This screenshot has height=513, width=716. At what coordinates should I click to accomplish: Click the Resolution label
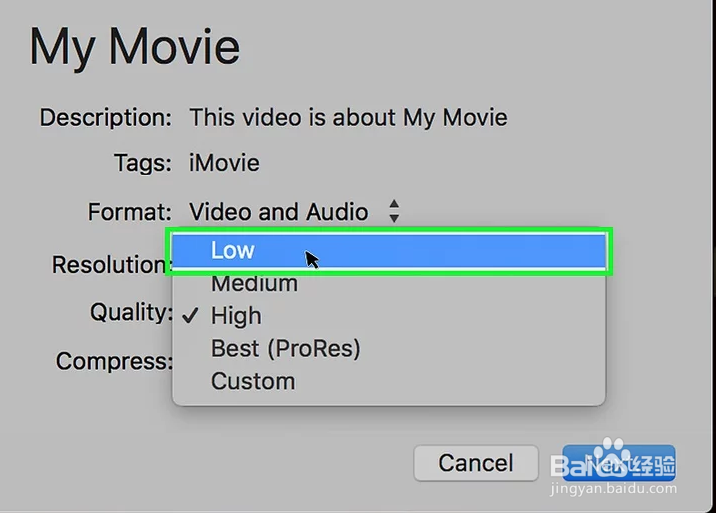pos(112,264)
